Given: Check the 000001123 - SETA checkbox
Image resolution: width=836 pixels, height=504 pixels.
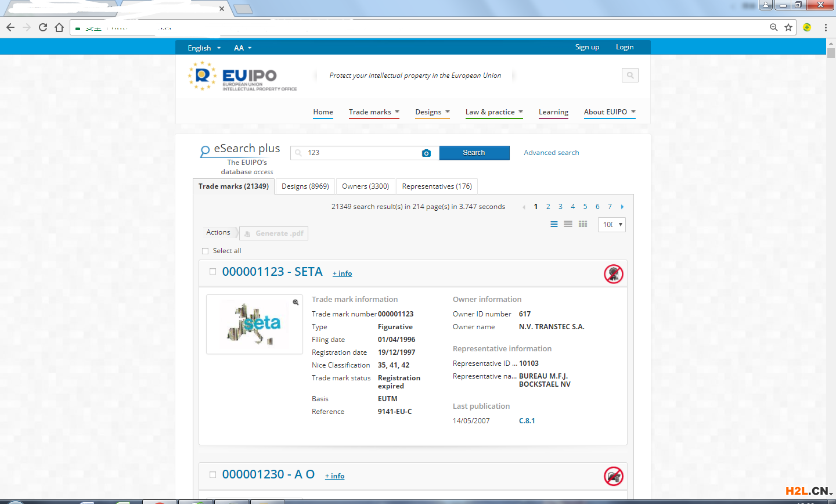Looking at the screenshot, I should (212, 271).
